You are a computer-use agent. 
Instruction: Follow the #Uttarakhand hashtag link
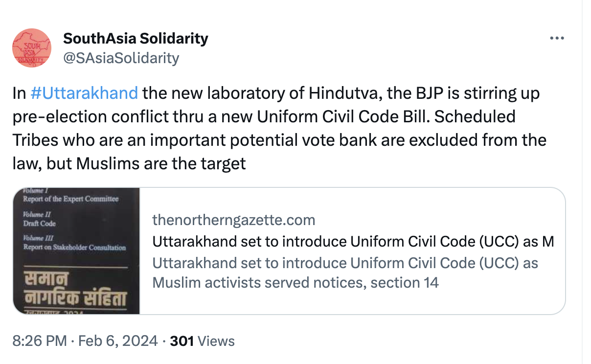coord(84,93)
